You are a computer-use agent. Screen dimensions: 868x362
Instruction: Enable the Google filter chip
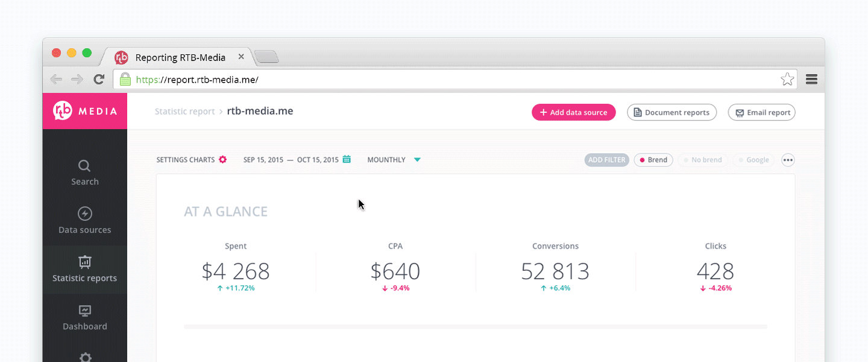click(x=753, y=160)
